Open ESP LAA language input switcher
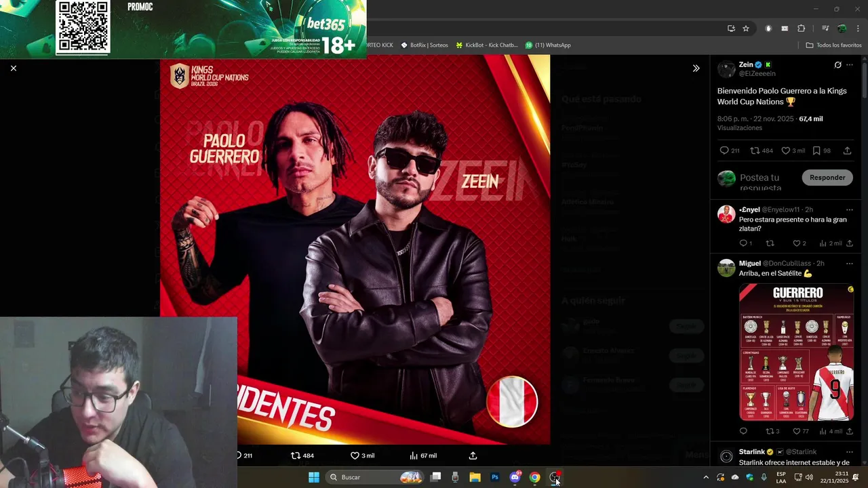The height and width of the screenshot is (488, 868). pyautogui.click(x=781, y=477)
